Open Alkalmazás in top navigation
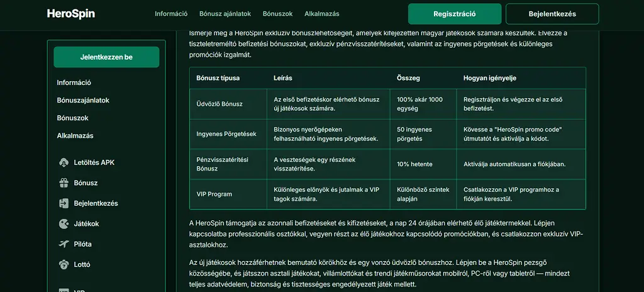The height and width of the screenshot is (292, 644). click(322, 14)
